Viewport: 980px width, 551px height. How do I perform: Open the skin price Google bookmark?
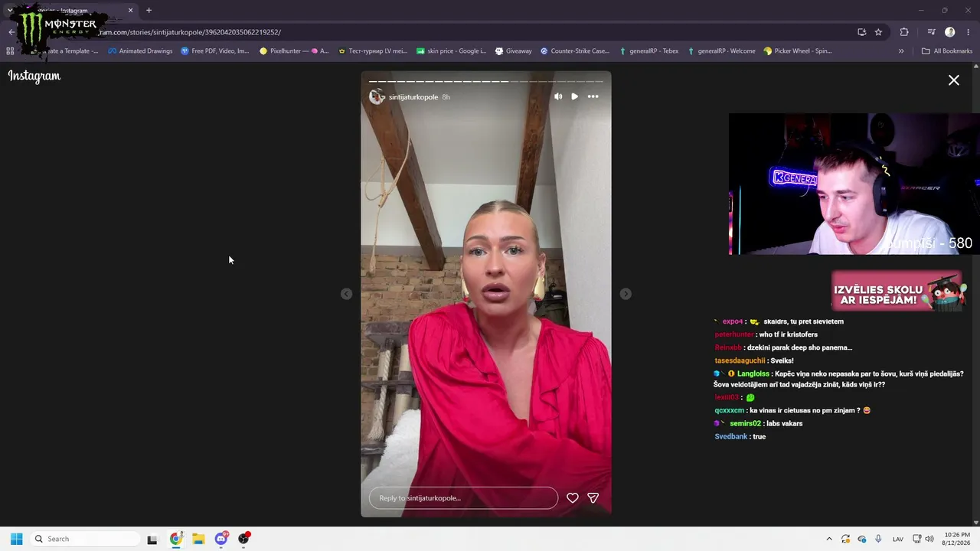click(x=451, y=51)
